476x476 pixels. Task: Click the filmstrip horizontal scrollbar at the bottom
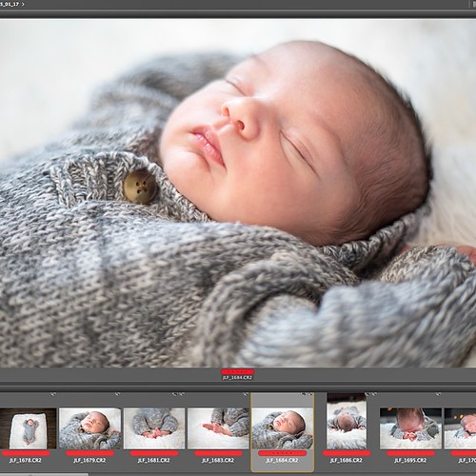click(45, 474)
